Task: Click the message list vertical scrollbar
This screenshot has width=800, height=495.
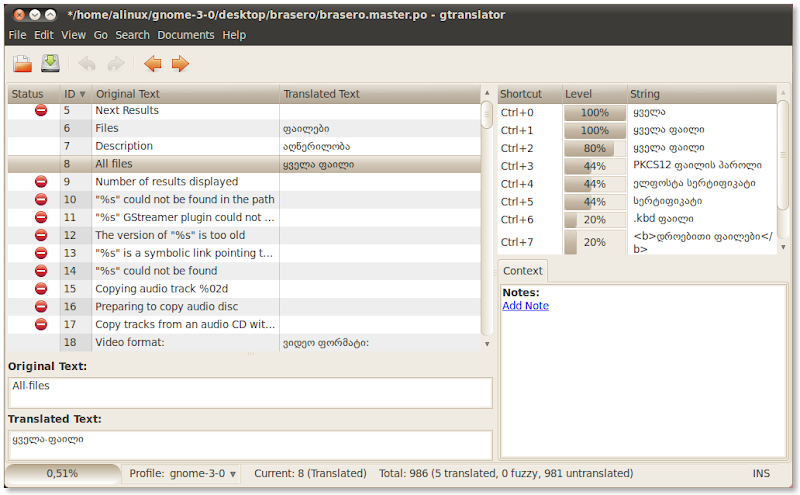Action: (x=487, y=218)
